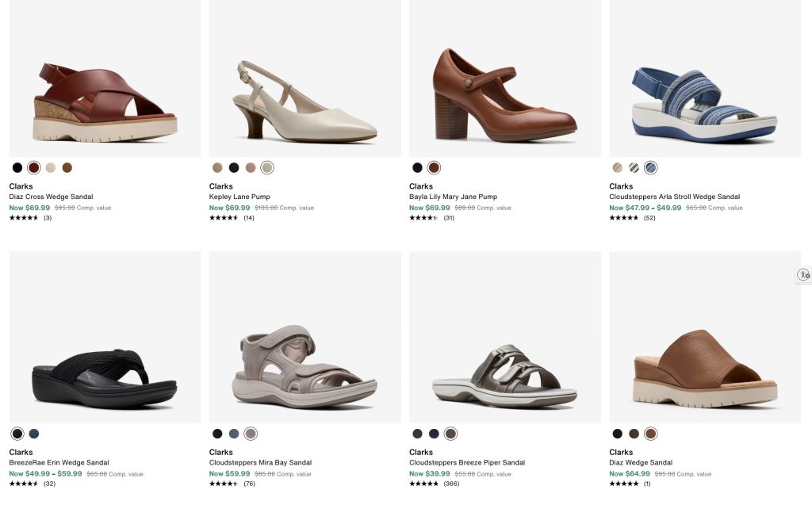This screenshot has width=812, height=505.
Task: Open Cloudsteppers Breeze Piper Sandal link
Action: [x=466, y=462]
